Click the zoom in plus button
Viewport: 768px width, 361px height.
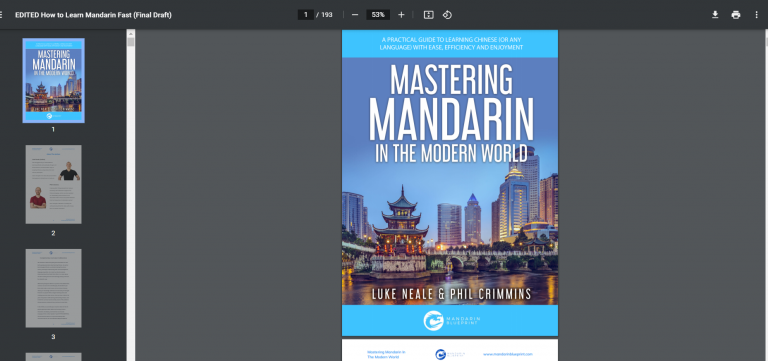(x=401, y=15)
